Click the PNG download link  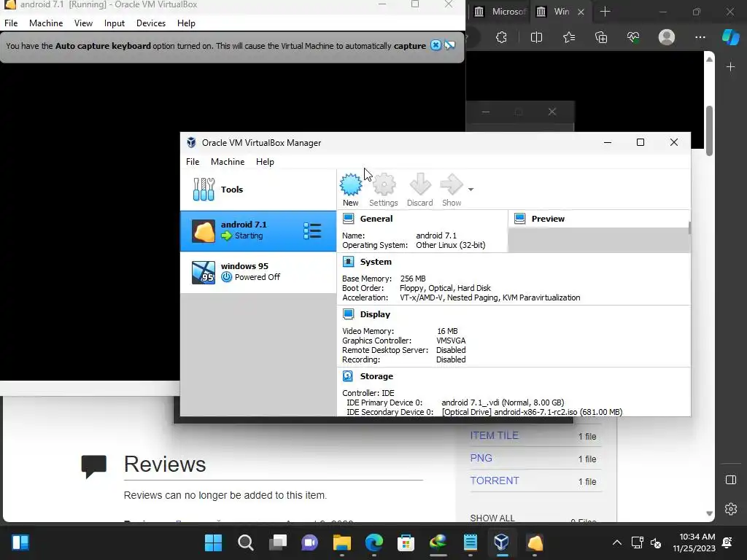481,458
